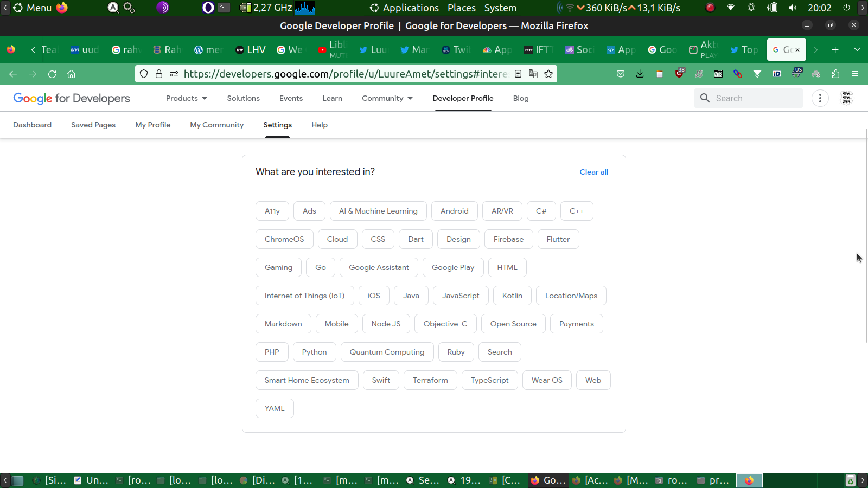868x488 pixels.
Task: Toggle the JavaScript interest chip
Action: coord(461,296)
